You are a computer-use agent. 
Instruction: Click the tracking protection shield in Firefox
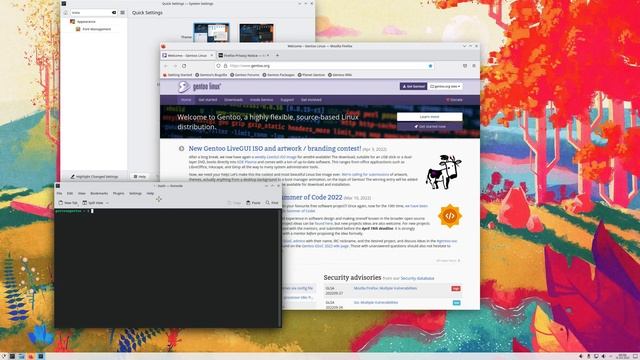click(218, 66)
